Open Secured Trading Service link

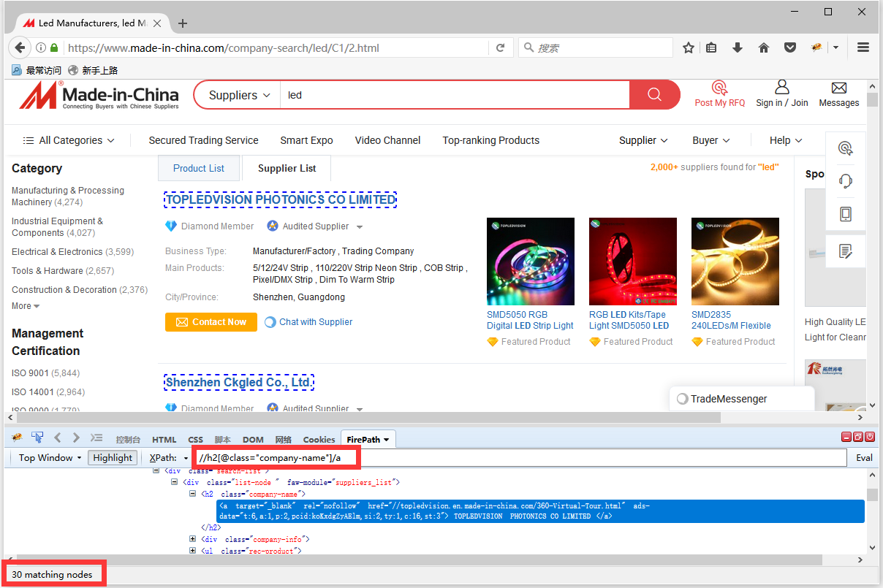click(203, 140)
